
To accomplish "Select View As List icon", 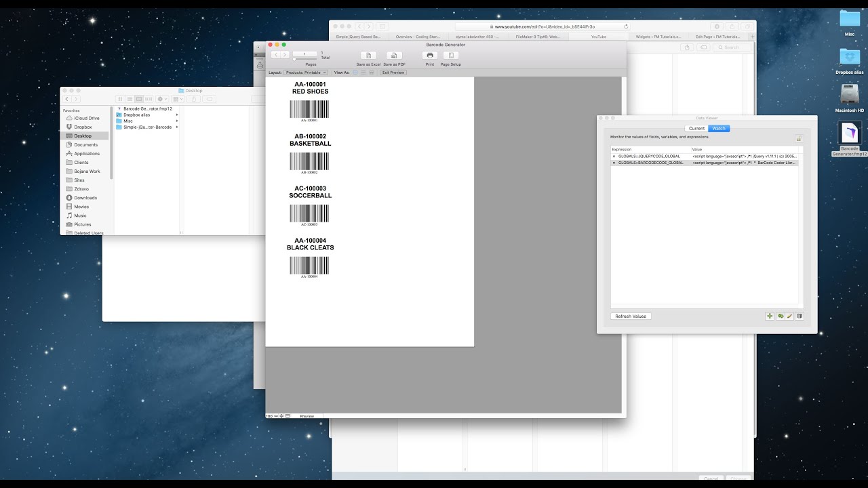I will (x=363, y=72).
